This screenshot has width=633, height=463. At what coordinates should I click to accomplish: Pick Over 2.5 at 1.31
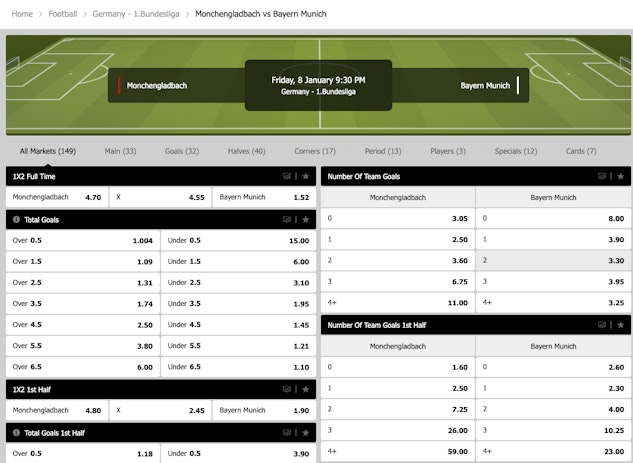83,283
